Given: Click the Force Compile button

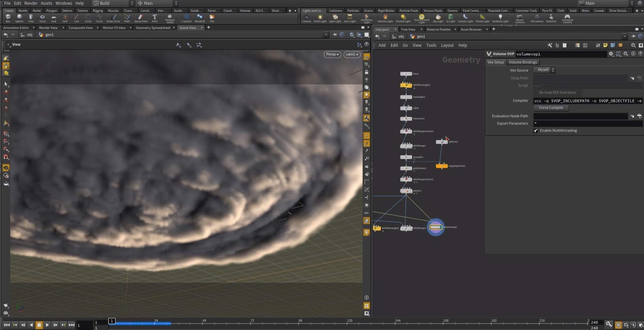Looking at the screenshot, I should click(x=551, y=108).
